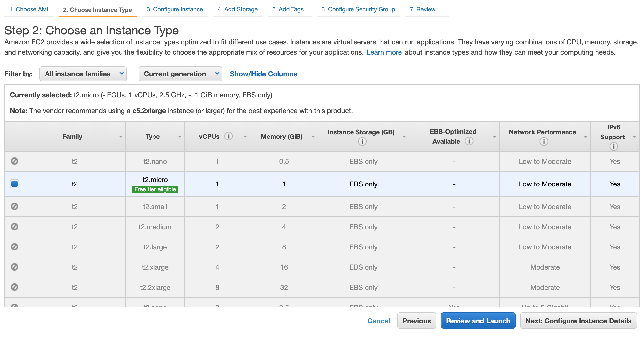Select the t2.large instance row selector
The image size is (644, 338).
coord(14,247)
